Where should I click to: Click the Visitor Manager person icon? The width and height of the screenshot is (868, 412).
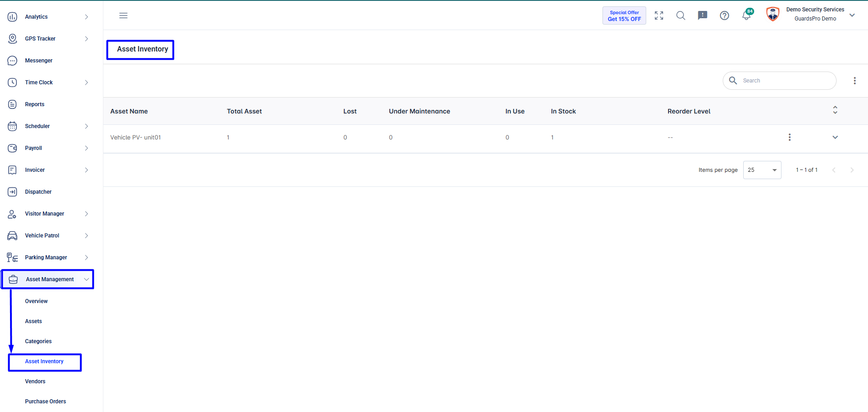pyautogui.click(x=12, y=214)
